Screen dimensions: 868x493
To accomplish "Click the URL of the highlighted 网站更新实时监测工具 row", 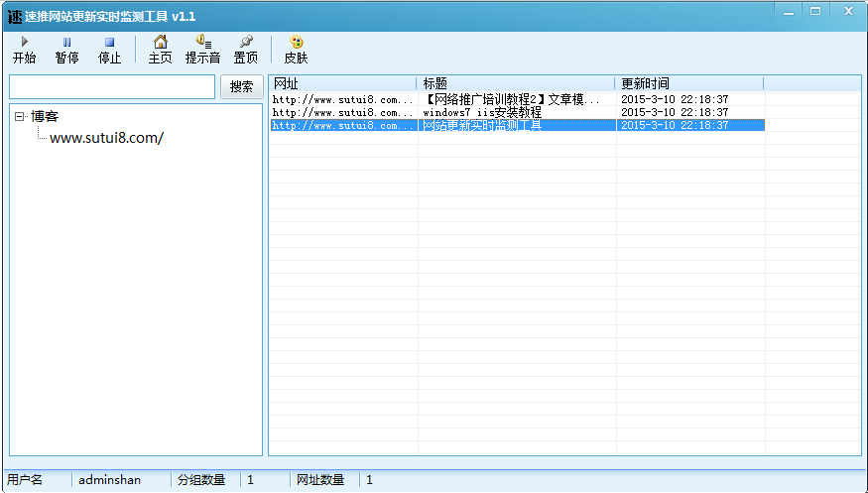I will tap(343, 126).
